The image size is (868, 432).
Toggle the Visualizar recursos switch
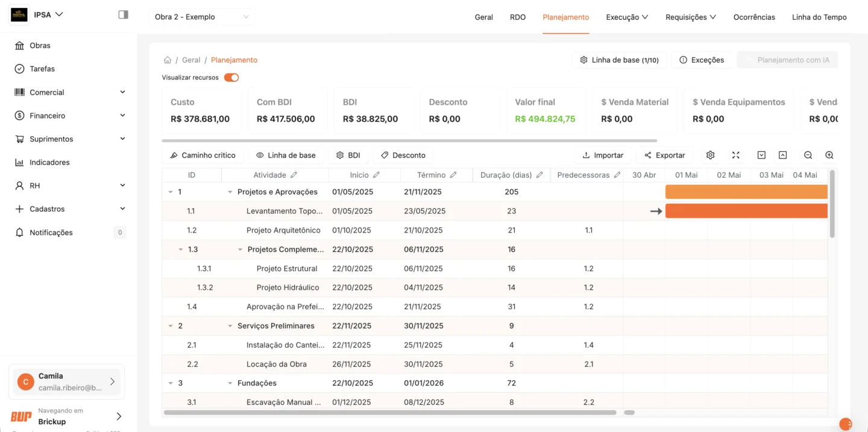point(231,78)
